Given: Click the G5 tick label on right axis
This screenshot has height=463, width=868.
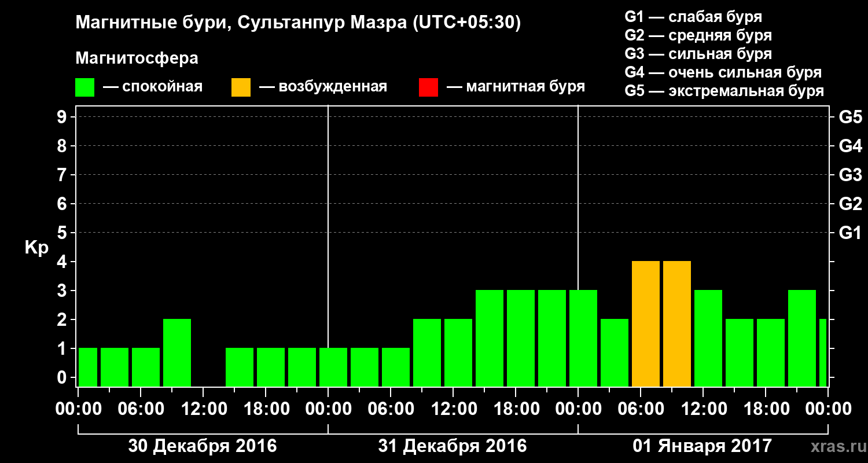Looking at the screenshot, I should (x=851, y=117).
